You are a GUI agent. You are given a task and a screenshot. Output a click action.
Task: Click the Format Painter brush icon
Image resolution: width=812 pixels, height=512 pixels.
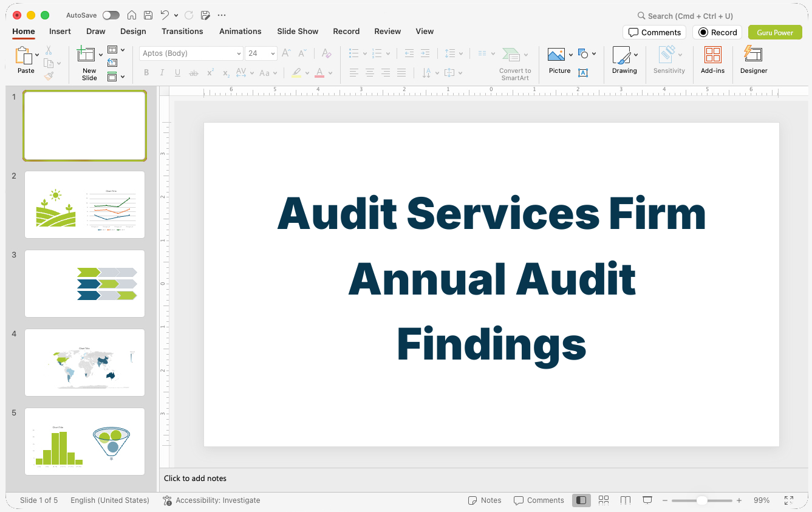pyautogui.click(x=49, y=76)
